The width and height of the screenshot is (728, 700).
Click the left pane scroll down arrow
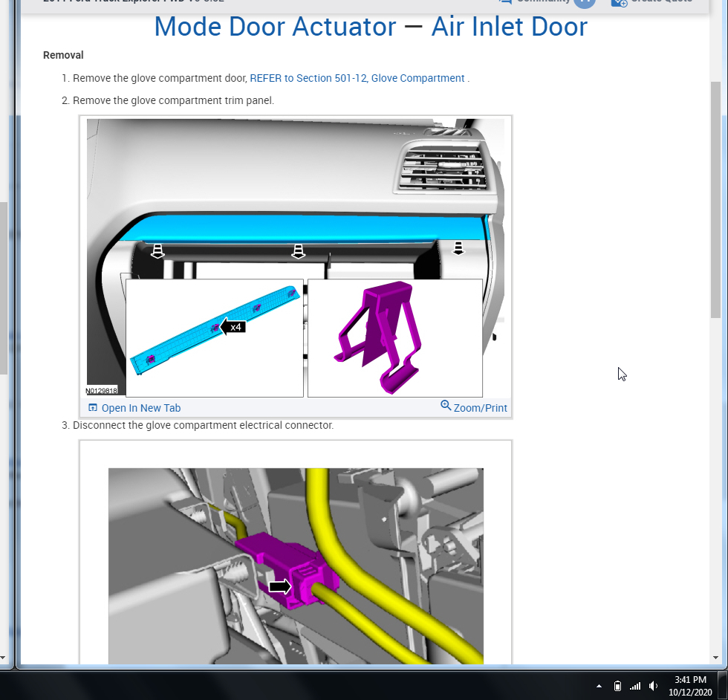3,657
